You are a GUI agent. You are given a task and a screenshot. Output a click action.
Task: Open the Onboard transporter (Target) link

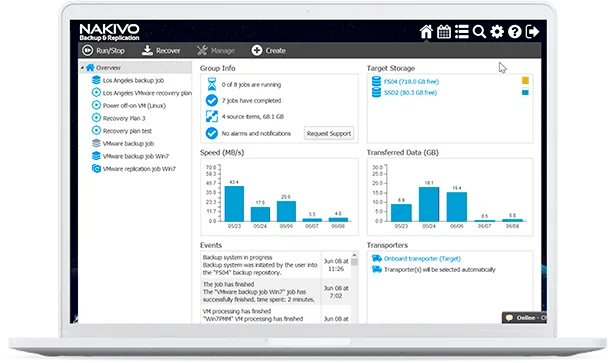tap(422, 259)
